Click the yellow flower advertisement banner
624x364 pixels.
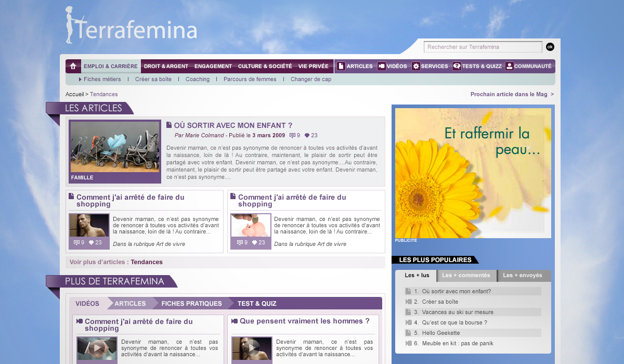coord(473,173)
